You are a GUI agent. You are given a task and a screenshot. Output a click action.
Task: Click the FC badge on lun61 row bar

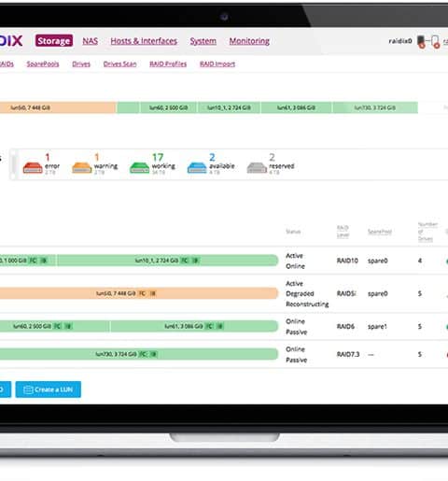(209, 326)
